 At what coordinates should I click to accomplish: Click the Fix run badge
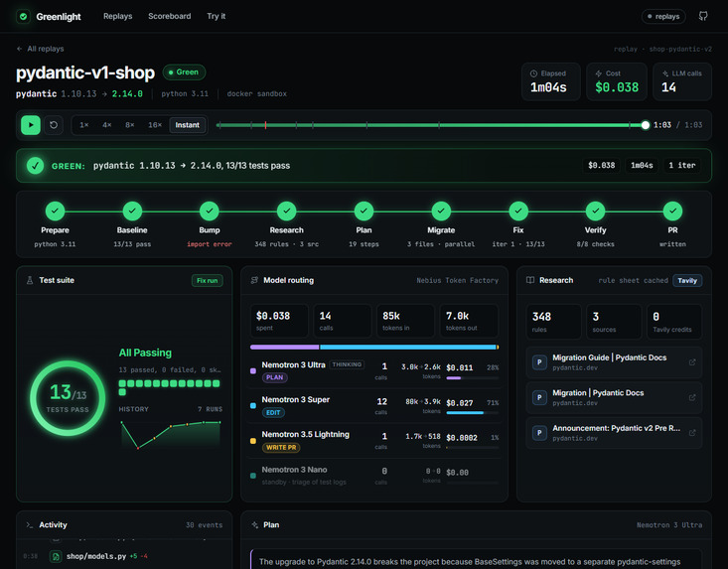[x=207, y=280]
